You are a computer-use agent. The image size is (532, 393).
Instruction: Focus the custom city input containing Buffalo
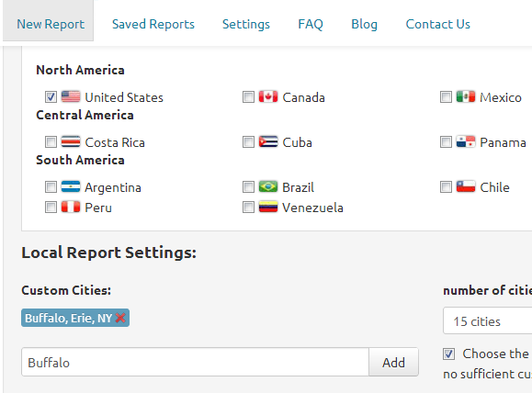click(195, 362)
